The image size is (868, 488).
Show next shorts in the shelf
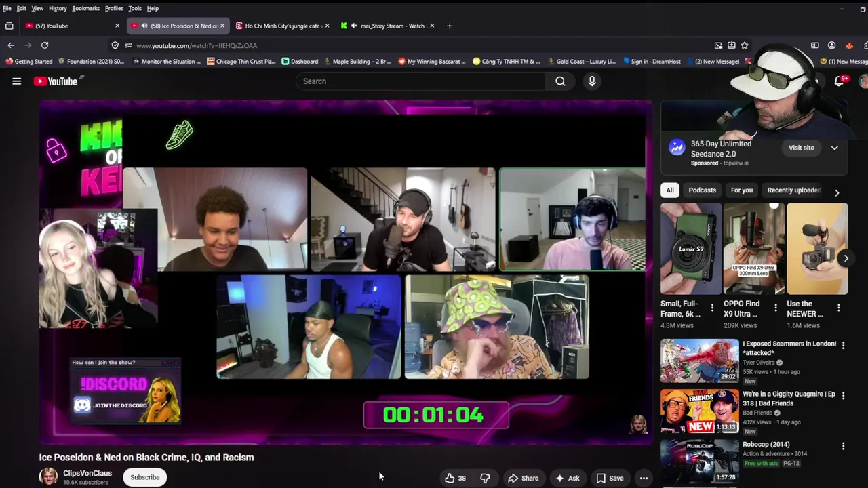(846, 258)
